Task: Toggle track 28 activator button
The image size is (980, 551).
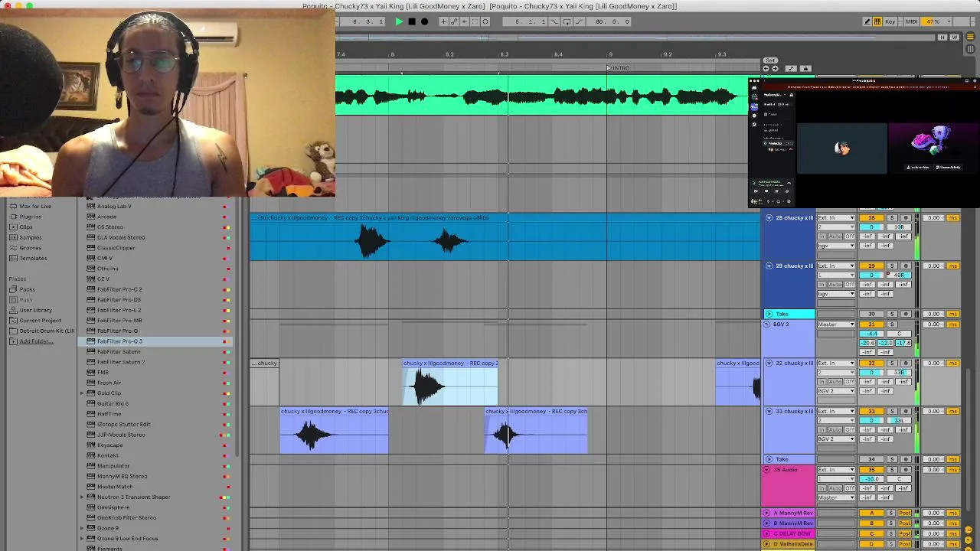Action: point(871,218)
